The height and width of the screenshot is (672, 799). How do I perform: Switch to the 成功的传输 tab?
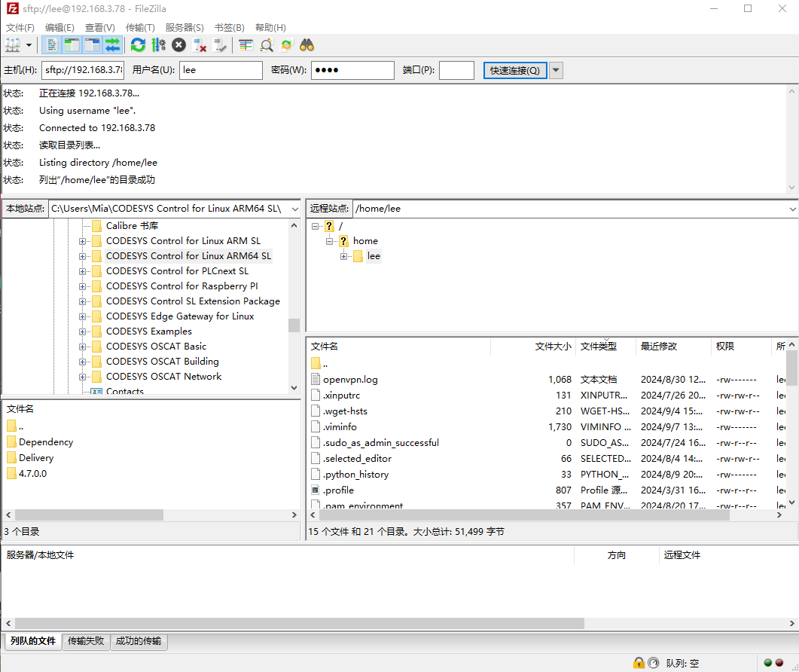139,641
